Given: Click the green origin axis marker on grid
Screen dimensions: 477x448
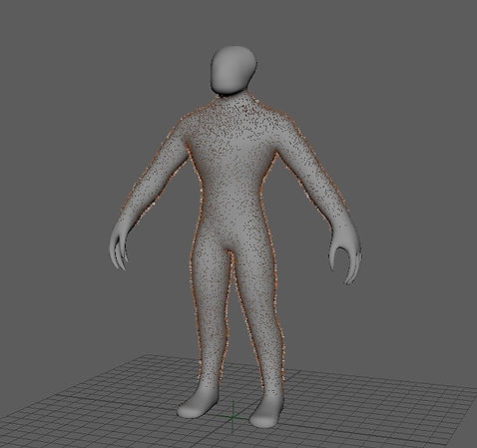Looking at the screenshot, I should (x=233, y=416).
